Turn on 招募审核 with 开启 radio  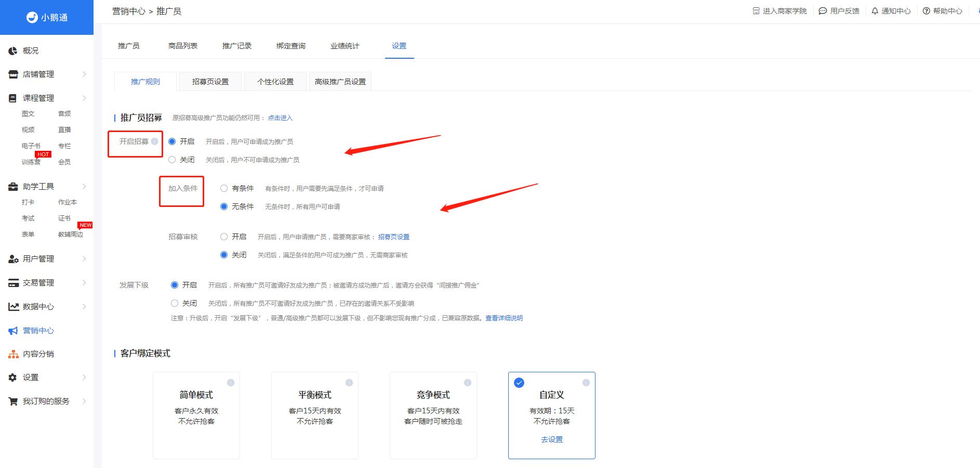coord(224,237)
